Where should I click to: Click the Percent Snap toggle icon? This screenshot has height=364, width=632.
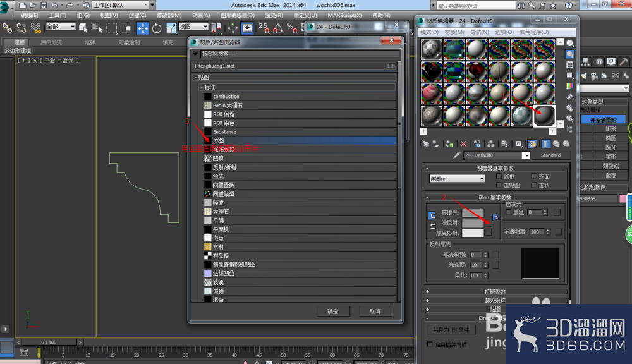292,27
